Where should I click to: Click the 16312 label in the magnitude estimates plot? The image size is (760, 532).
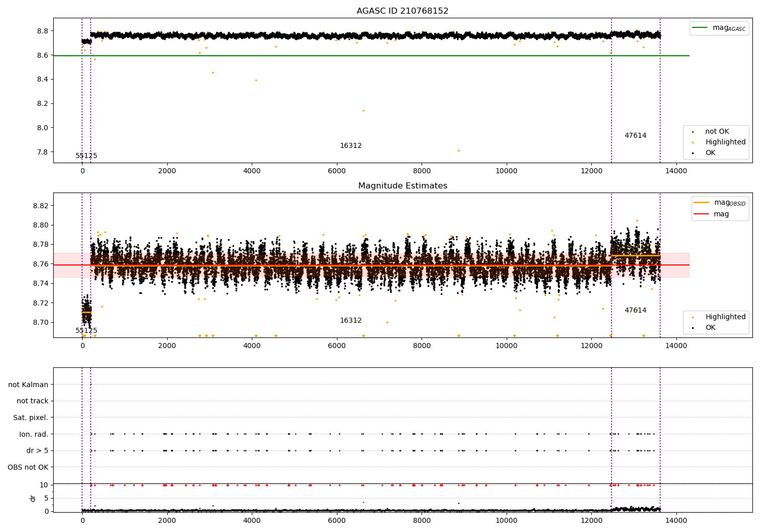tap(351, 321)
